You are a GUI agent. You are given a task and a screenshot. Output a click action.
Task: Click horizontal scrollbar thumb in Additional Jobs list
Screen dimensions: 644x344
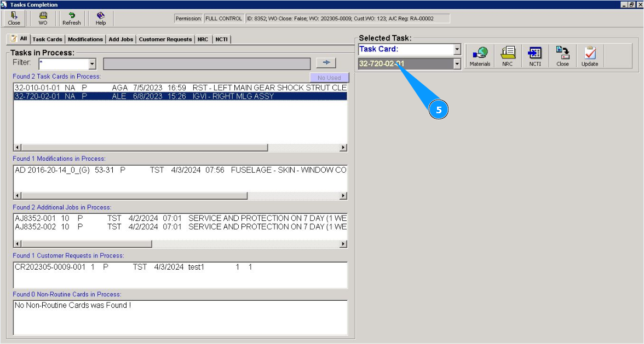coord(87,244)
